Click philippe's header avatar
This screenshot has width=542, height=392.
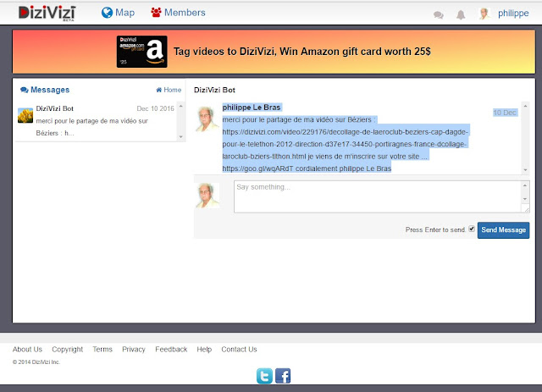click(484, 14)
